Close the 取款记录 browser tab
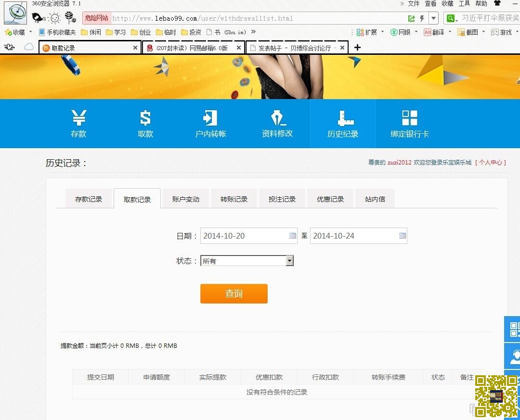The height and width of the screenshot is (420, 520). tap(135, 48)
